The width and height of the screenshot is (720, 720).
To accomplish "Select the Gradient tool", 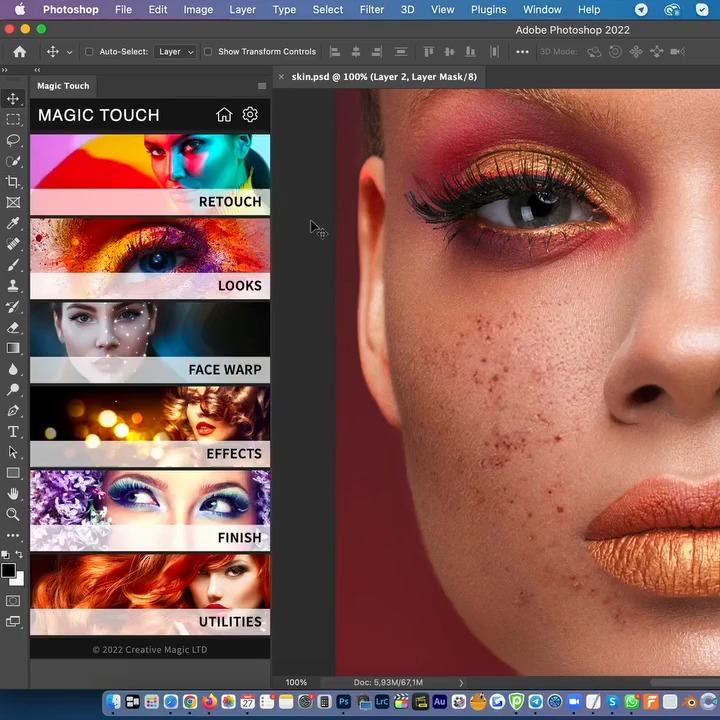I will click(13, 348).
